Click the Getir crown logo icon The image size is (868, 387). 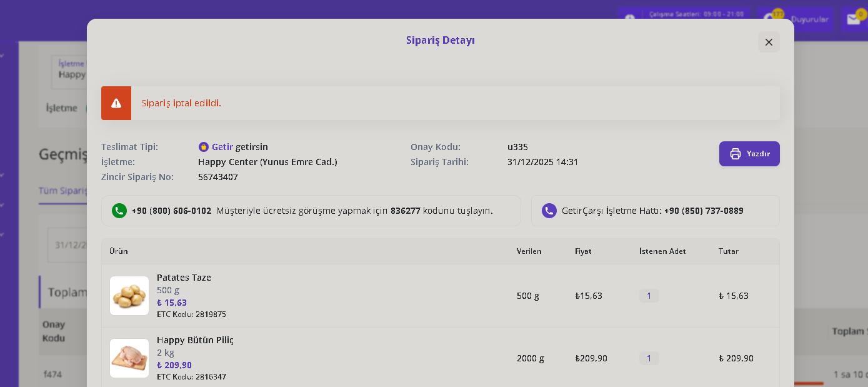point(204,147)
